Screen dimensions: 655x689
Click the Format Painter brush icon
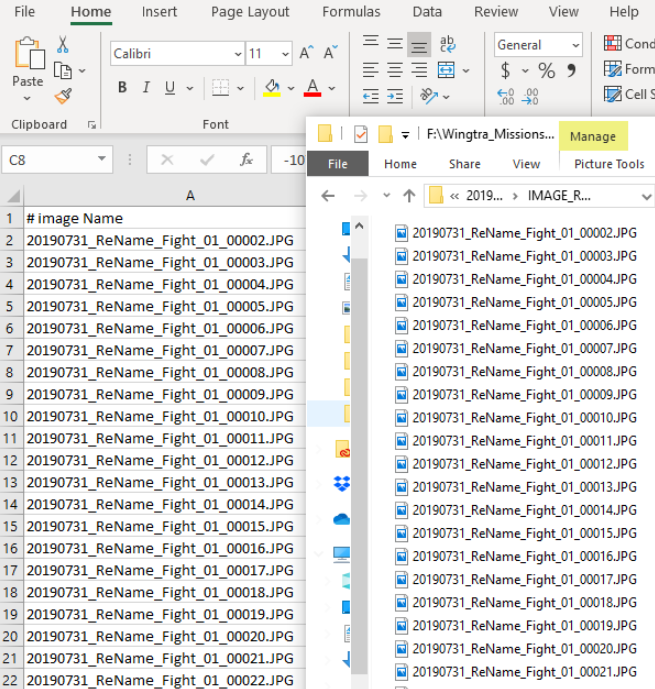64,97
